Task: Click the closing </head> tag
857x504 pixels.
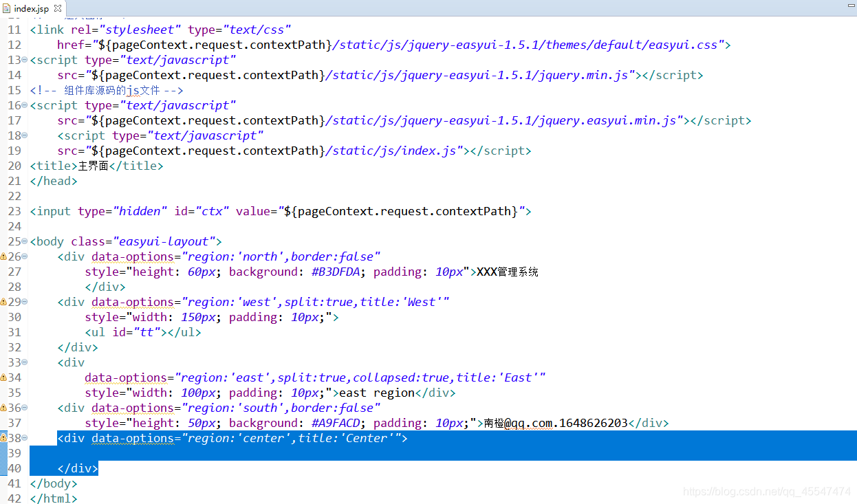Action: [54, 181]
